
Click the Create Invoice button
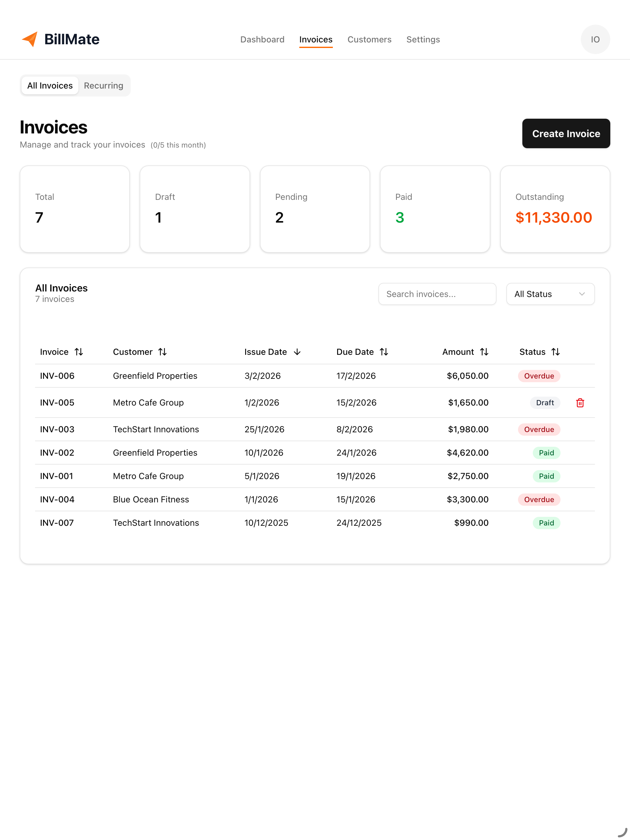[x=566, y=133]
